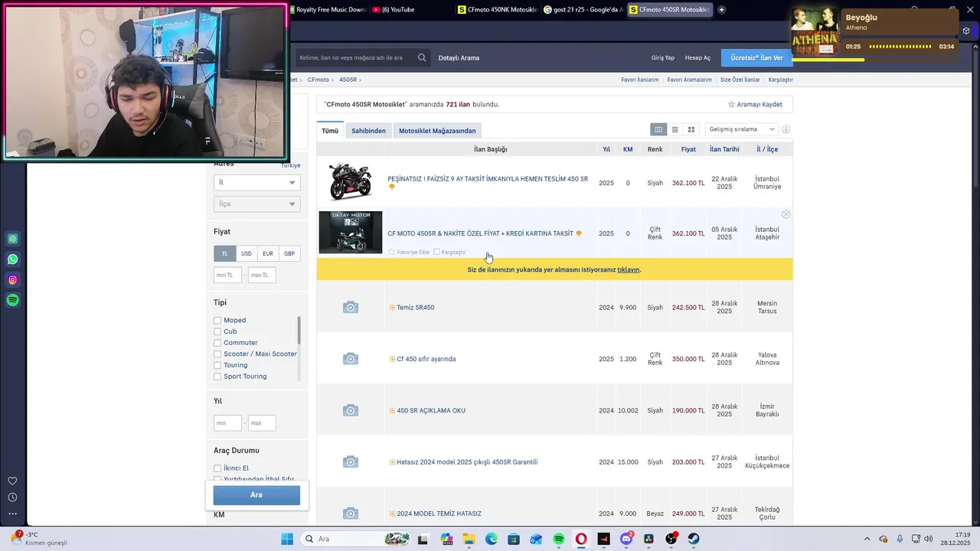Check the Cub type checkbox
980x551 pixels.
(217, 331)
